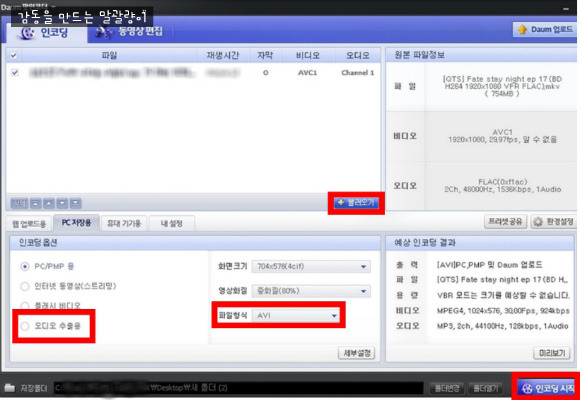Sort by 재생시간 column header
The image size is (580, 400).
[x=223, y=56]
